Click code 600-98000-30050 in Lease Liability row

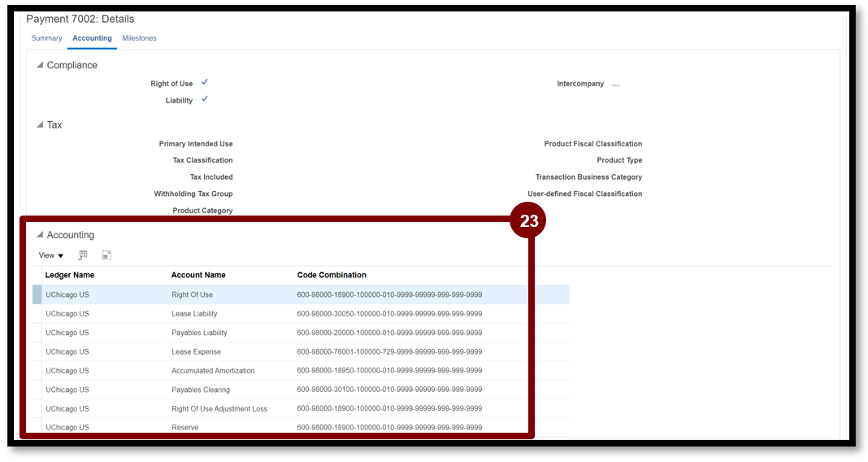click(x=389, y=313)
